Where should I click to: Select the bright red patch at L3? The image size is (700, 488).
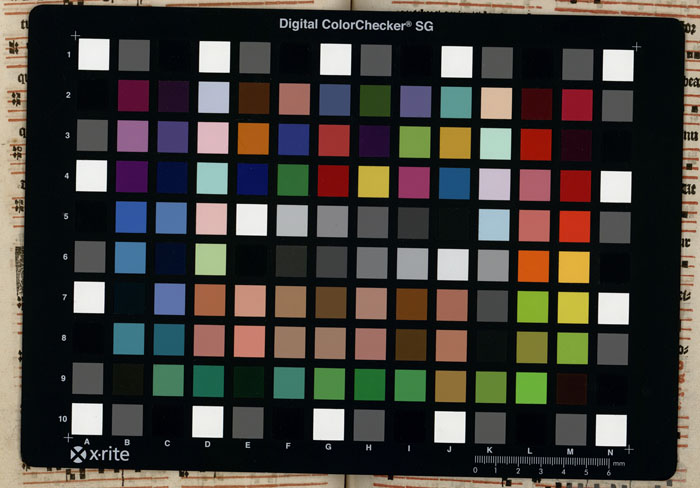(x=536, y=145)
